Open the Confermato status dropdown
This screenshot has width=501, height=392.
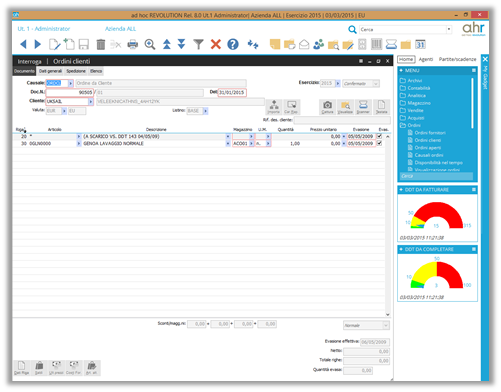pos(361,83)
